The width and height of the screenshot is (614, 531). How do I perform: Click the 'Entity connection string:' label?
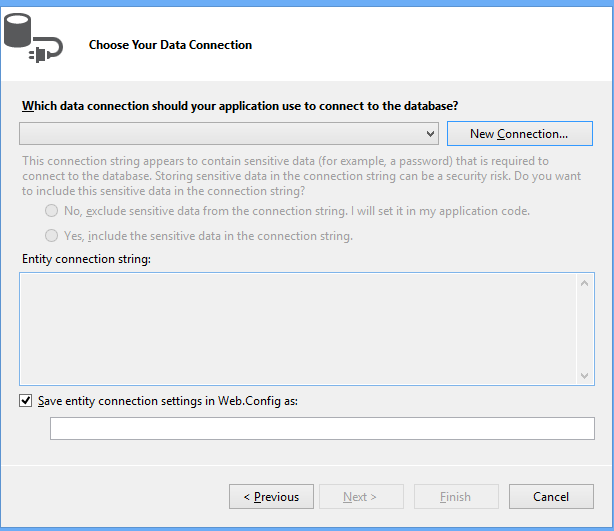coord(86,260)
